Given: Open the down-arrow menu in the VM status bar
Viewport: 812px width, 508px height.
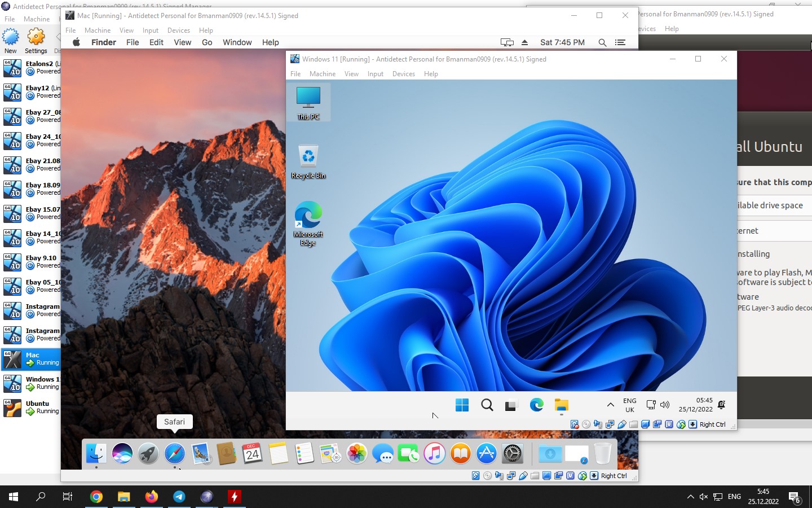Looking at the screenshot, I should pos(693,424).
